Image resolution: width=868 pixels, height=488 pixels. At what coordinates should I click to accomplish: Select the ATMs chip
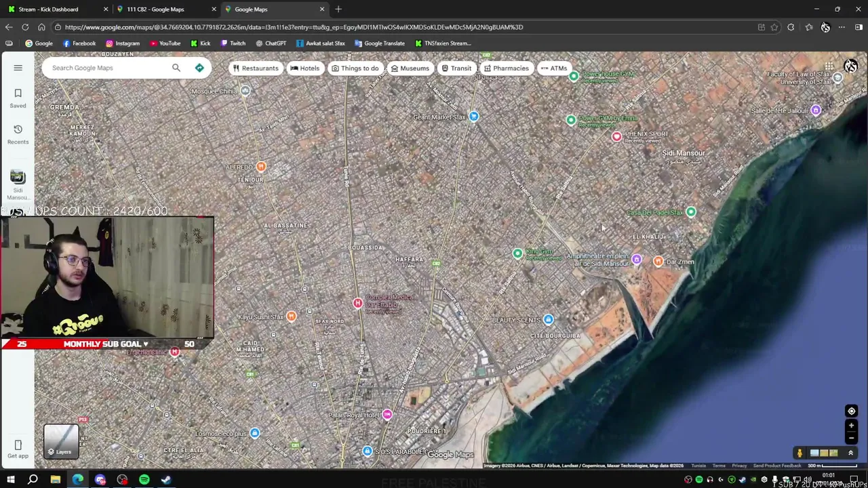pos(553,68)
